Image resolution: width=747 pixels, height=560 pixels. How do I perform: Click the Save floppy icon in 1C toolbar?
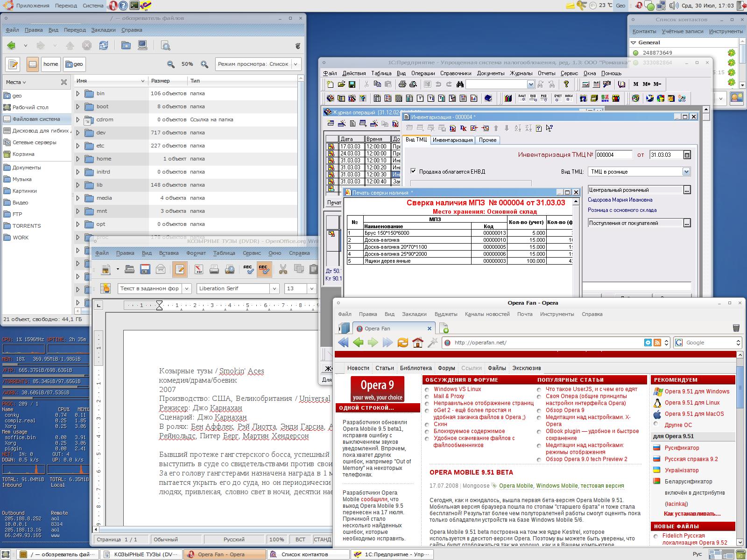coord(352,84)
